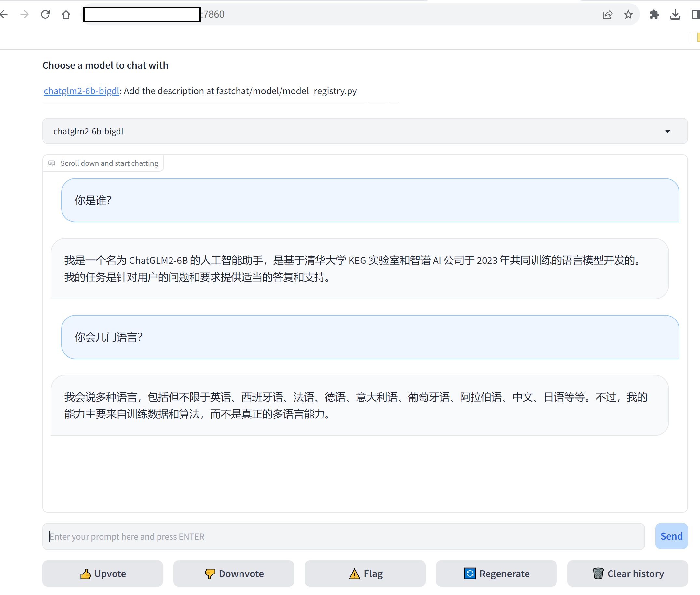Flag the conversation
The image size is (700, 595).
click(x=365, y=574)
